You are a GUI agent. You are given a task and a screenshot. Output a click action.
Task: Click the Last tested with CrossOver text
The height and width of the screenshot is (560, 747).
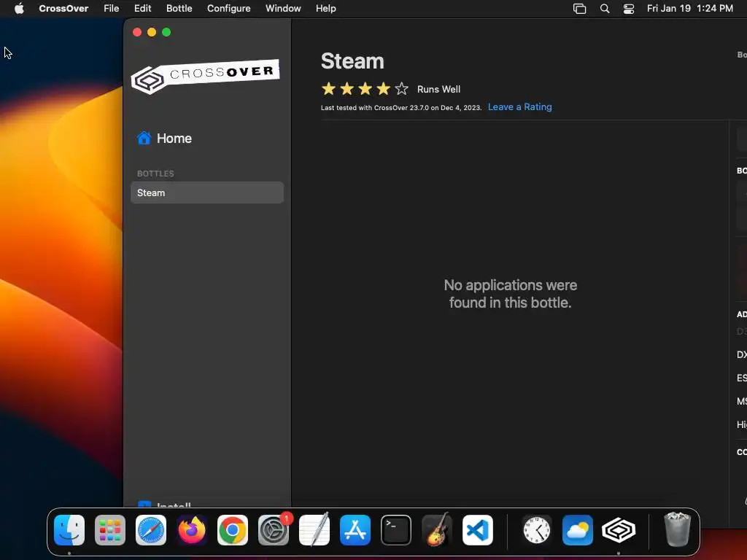401,108
